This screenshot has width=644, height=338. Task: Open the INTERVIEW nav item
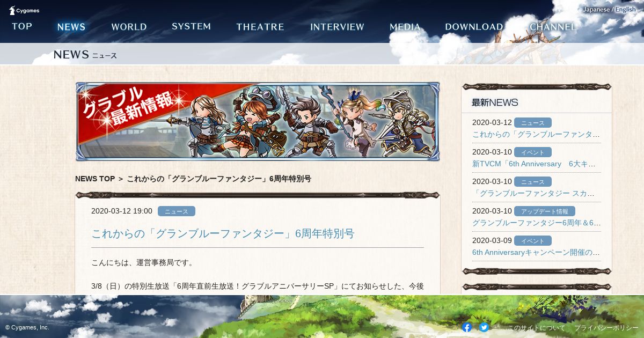tap(337, 27)
